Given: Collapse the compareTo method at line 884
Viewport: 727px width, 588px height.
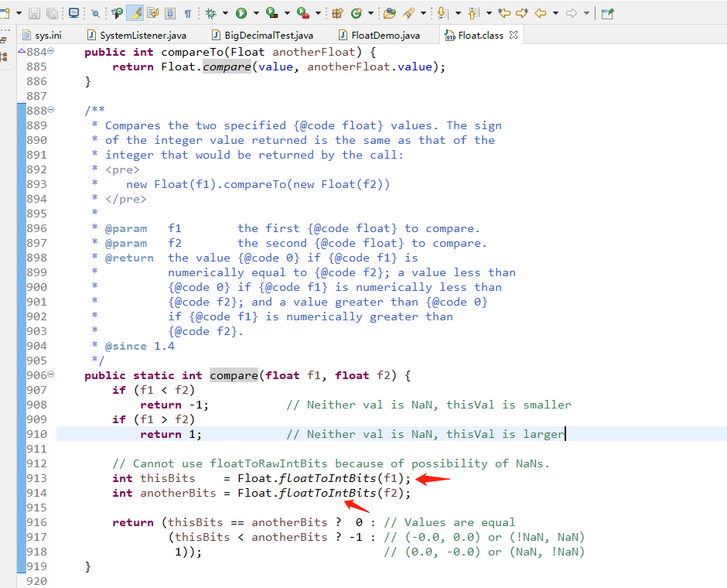Looking at the screenshot, I should point(51,50).
